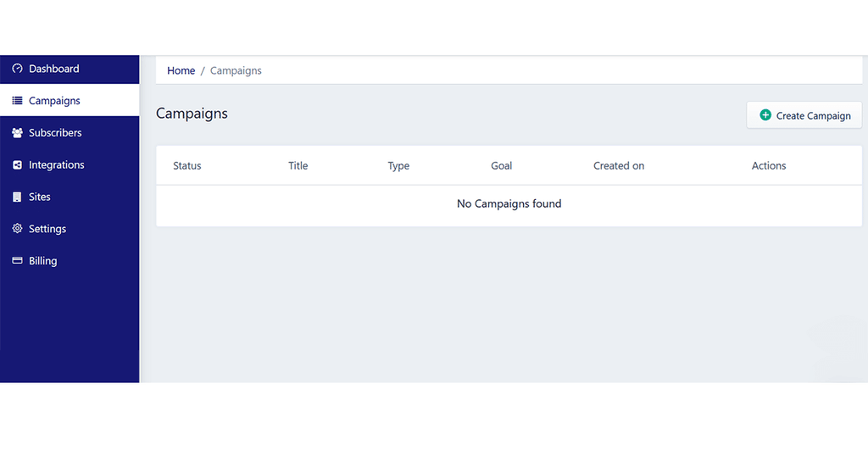Viewport: 868px width, 456px height.
Task: Click the Settings gear icon
Action: (17, 229)
